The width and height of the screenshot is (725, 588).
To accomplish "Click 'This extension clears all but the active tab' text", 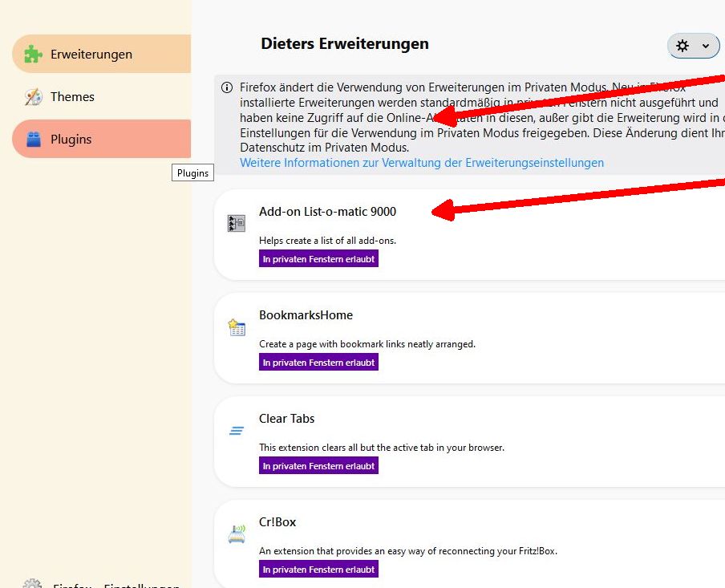I will pos(382,448).
